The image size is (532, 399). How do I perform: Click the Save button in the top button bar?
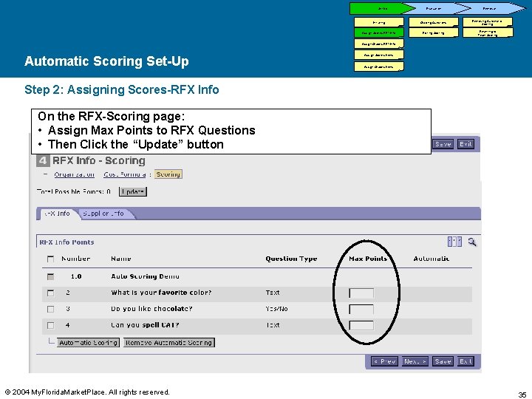tap(443, 144)
